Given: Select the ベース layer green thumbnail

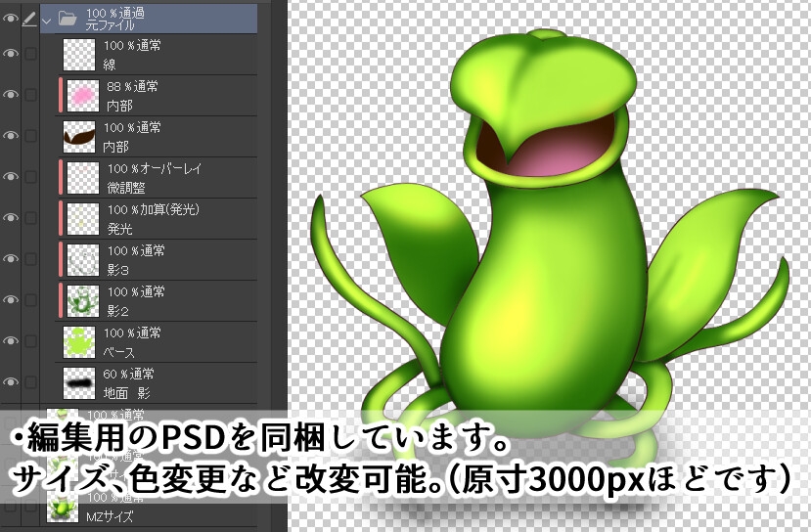Looking at the screenshot, I should pyautogui.click(x=79, y=342).
